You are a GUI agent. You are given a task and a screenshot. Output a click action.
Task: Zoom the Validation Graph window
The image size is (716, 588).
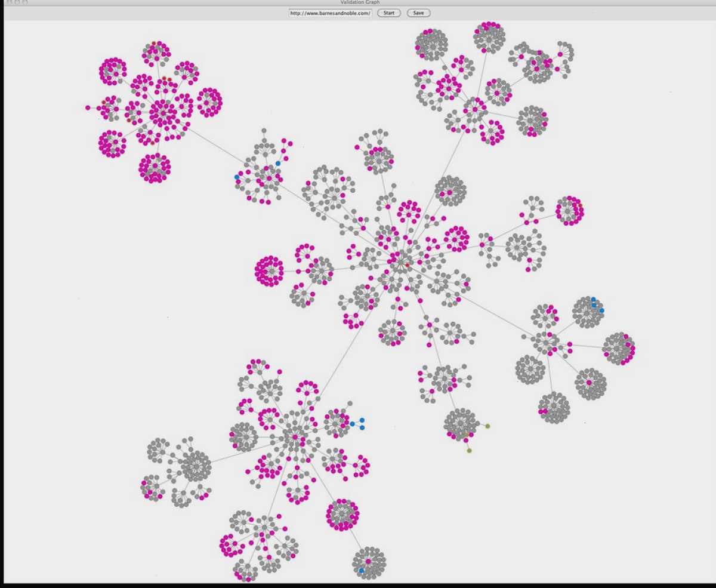coord(25,2)
